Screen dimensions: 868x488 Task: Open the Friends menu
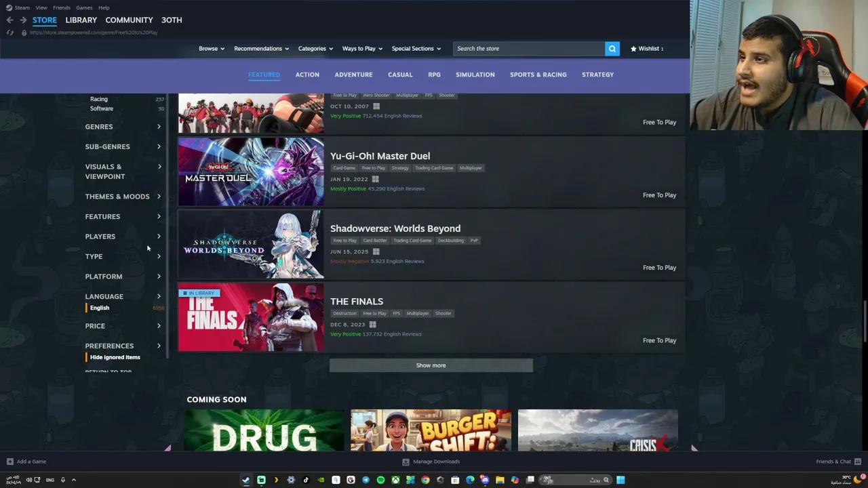pos(61,7)
